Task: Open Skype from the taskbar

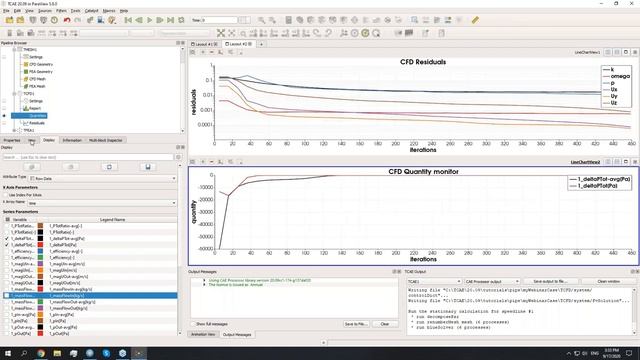Action: (x=106, y=353)
